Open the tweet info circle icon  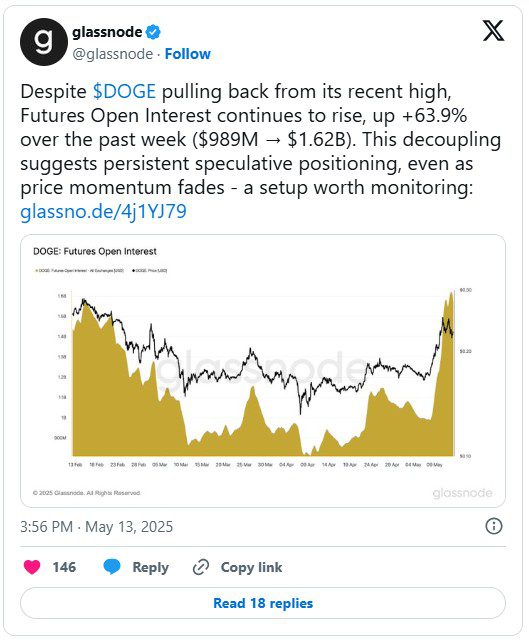494,526
